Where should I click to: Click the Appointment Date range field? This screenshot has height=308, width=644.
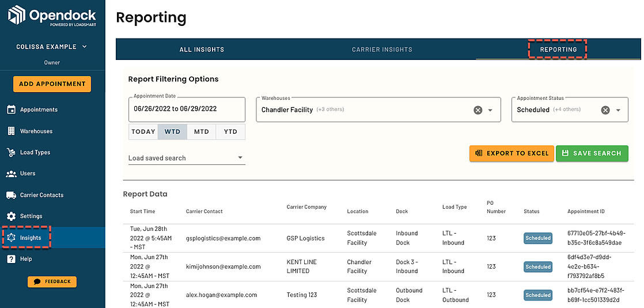pyautogui.click(x=187, y=110)
